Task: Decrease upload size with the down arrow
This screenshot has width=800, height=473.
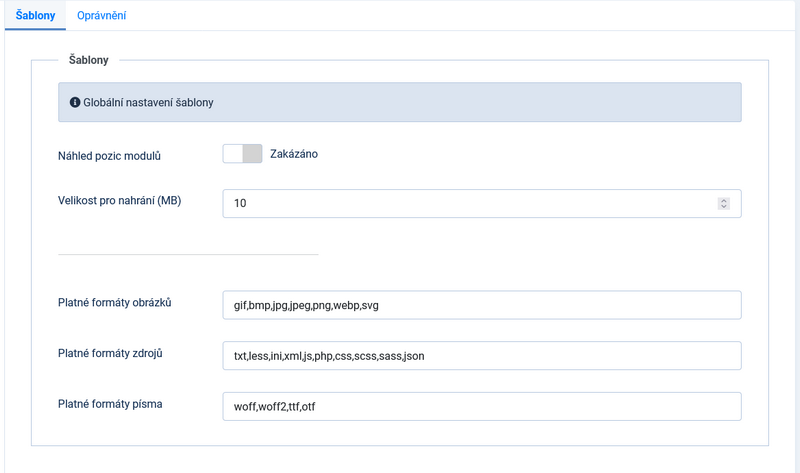Action: click(724, 207)
